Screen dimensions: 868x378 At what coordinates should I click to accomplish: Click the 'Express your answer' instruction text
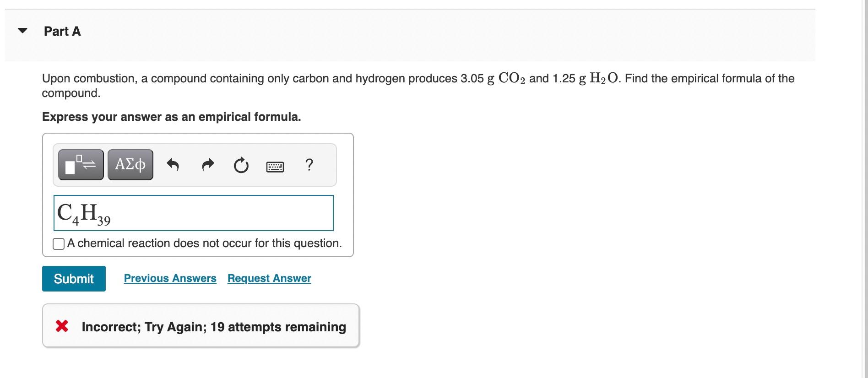pos(172,117)
